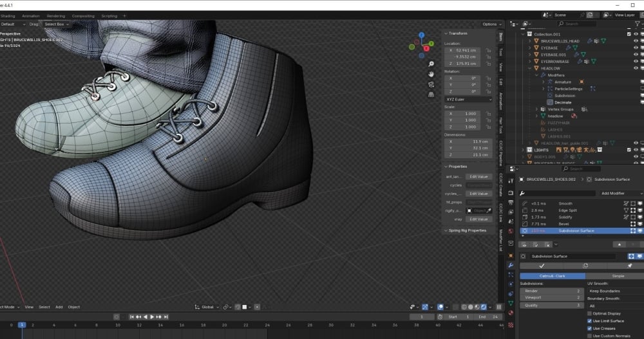Click the camera view icon in viewport
The height and width of the screenshot is (339, 644).
pyautogui.click(x=431, y=84)
